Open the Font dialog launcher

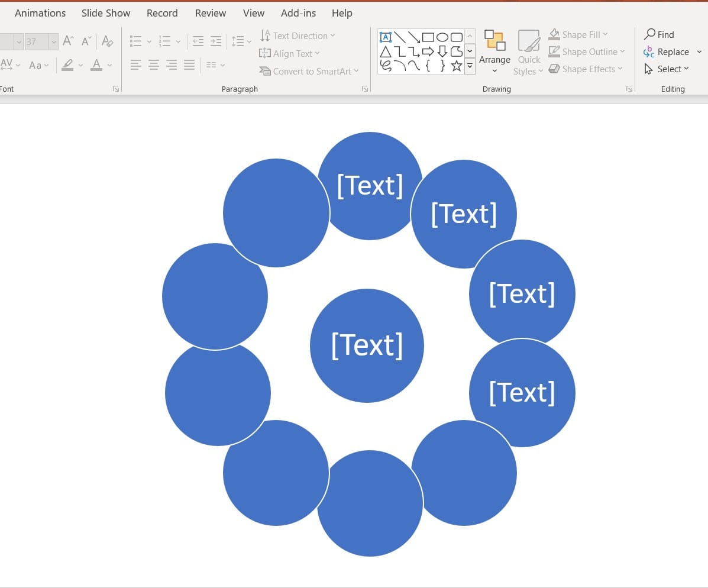116,89
